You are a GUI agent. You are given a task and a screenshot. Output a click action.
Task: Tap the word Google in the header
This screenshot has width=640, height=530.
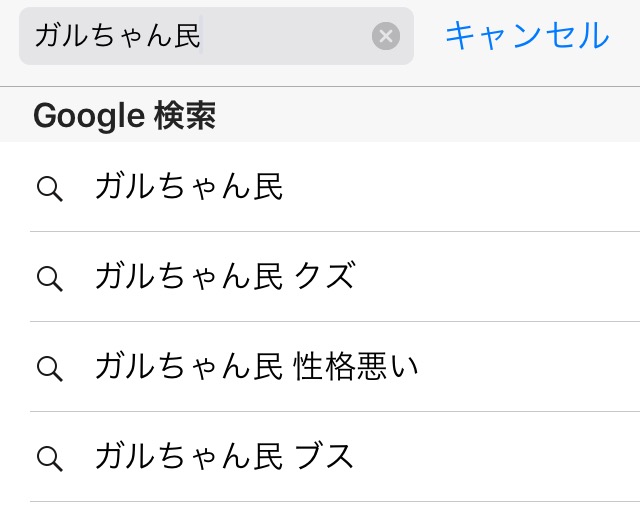89,116
